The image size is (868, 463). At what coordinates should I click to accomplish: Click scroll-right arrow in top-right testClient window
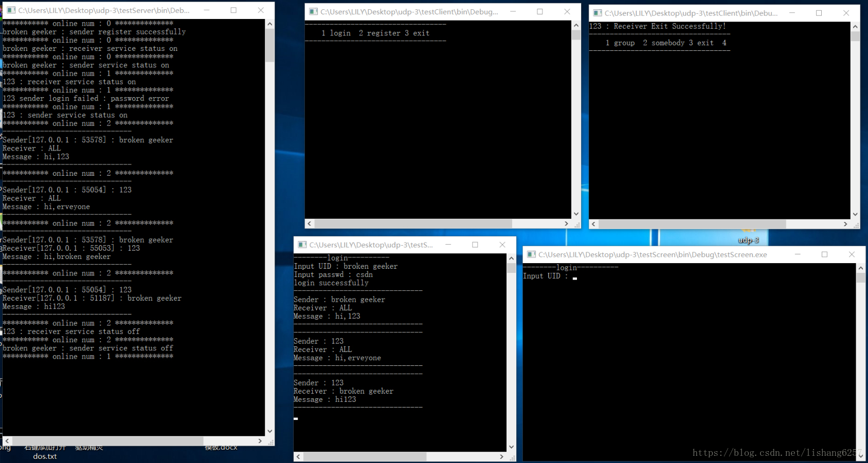tap(845, 225)
